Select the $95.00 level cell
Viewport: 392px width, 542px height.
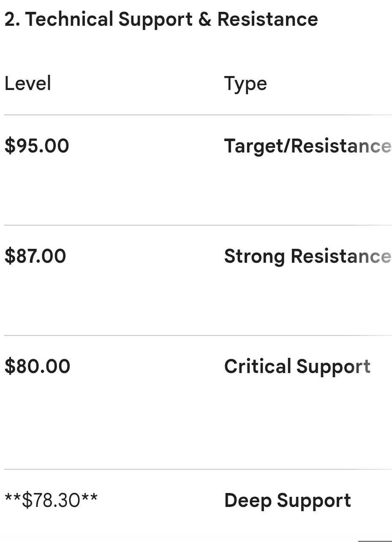pos(37,146)
